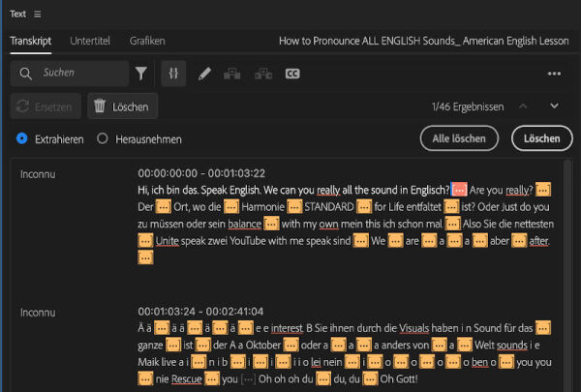Click the word Harmonie in transcript
The height and width of the screenshot is (392, 581).
click(262, 207)
